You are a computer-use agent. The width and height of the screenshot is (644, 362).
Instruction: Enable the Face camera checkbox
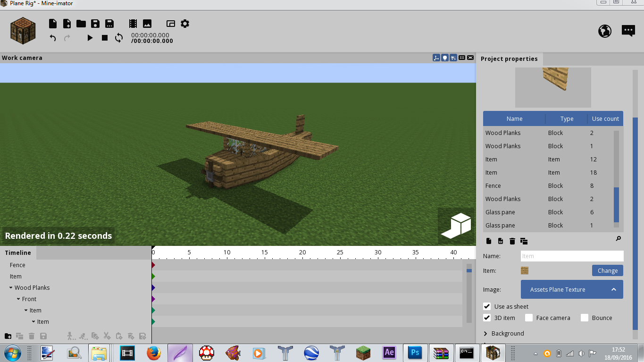(529, 318)
